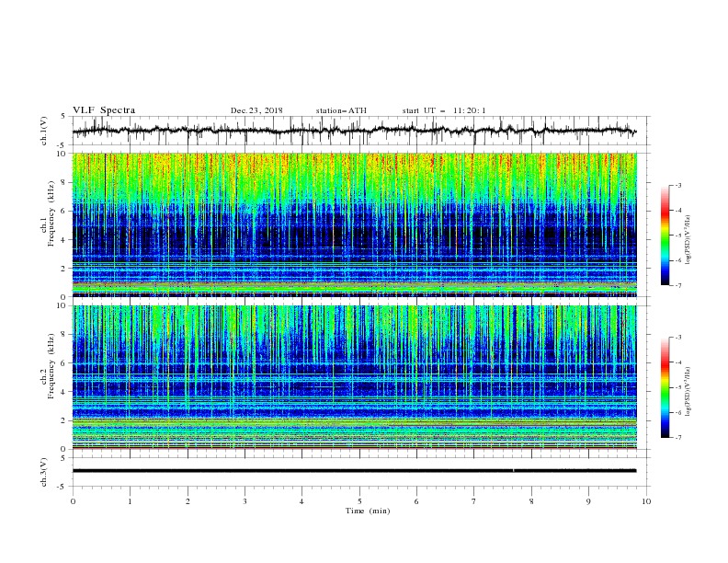Select the date text "Dec. 23, 2018"
Screen dimensions: 728x563
pyautogui.click(x=256, y=110)
